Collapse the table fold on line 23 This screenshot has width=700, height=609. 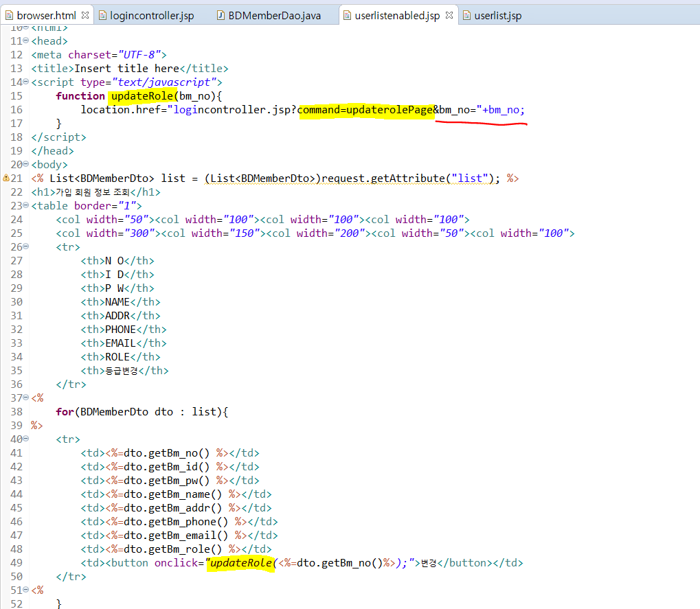[x=26, y=205]
